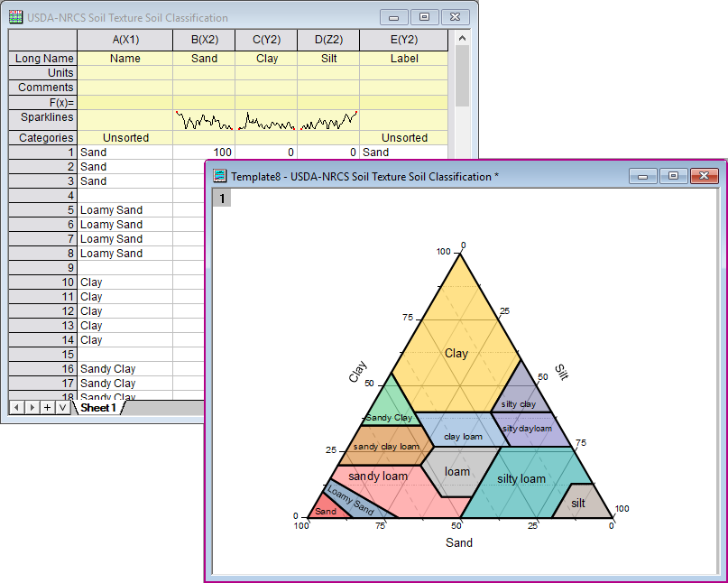This screenshot has height=583, width=728.
Task: Click the Long Name row header
Action: point(43,58)
